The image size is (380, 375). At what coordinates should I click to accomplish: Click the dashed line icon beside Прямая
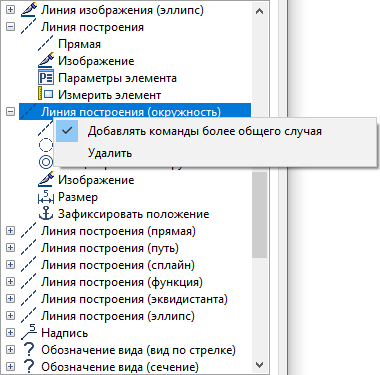46,44
